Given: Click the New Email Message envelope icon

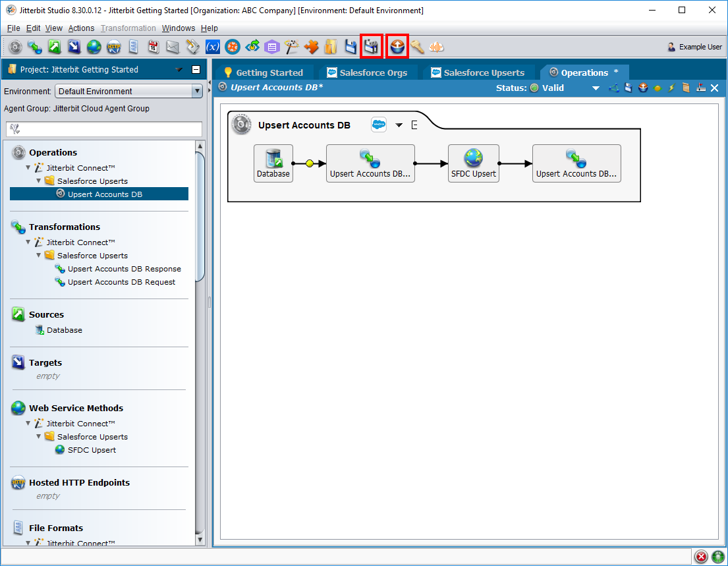Looking at the screenshot, I should [173, 47].
